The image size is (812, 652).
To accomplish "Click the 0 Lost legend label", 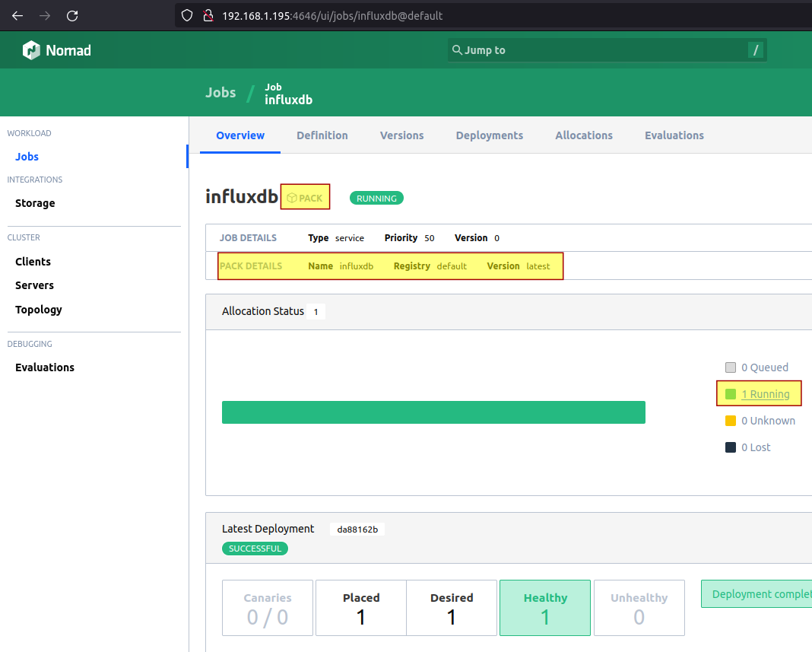I will (x=756, y=447).
